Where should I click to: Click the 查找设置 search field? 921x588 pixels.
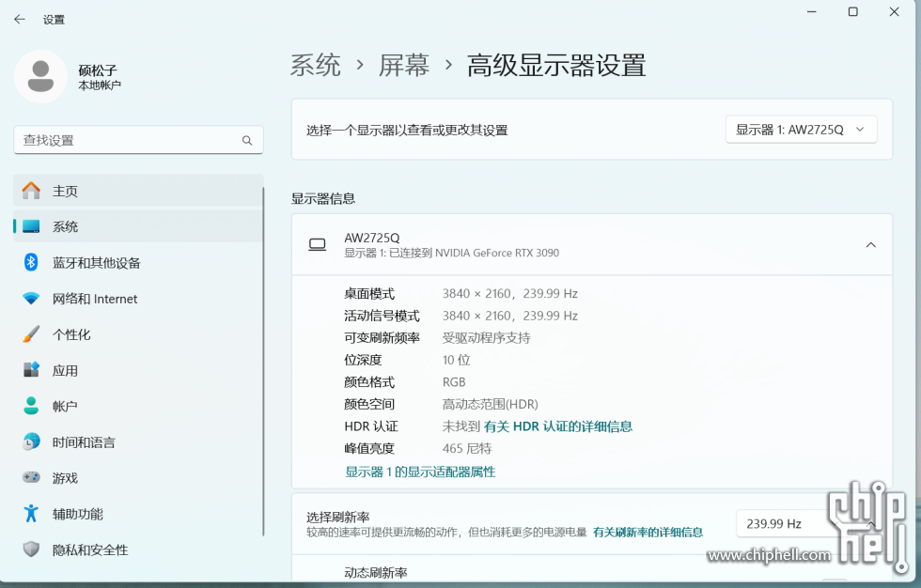138,140
